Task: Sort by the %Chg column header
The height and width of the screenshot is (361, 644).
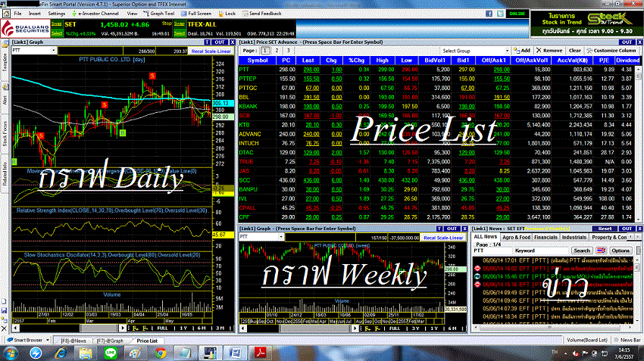Action: [356, 61]
